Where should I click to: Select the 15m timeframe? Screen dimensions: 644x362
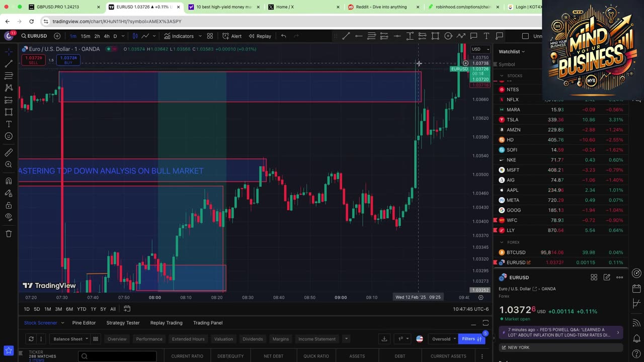click(x=86, y=36)
